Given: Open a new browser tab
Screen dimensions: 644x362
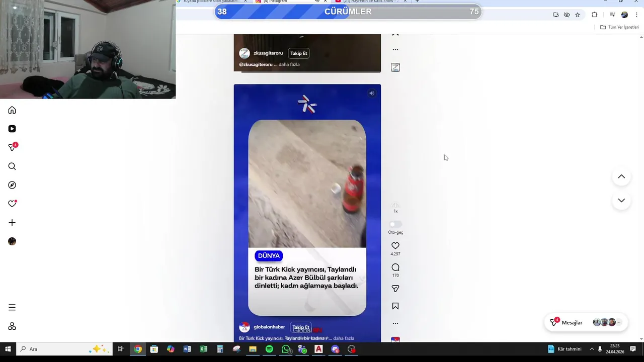Looking at the screenshot, I should point(417,2).
